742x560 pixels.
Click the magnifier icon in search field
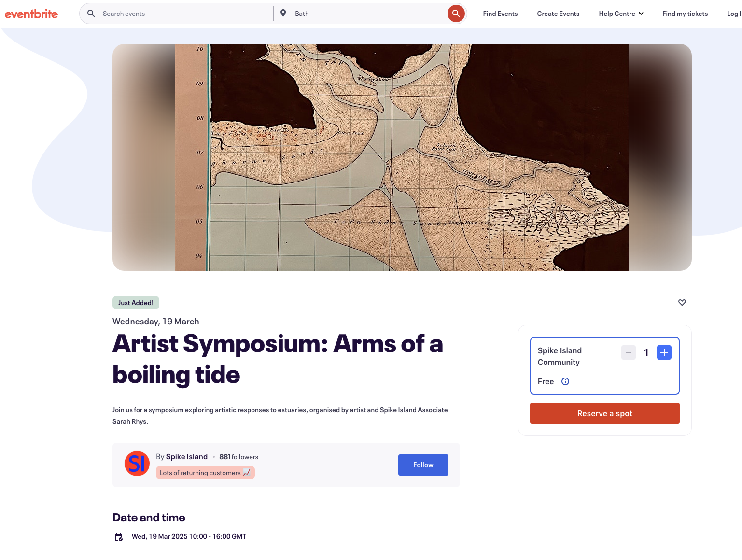(91, 14)
